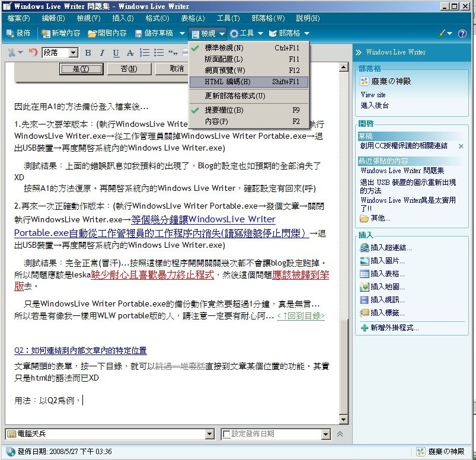Image resolution: width=476 pixels, height=460 pixels.
Task: Click the 進入後台 link
Action: [x=375, y=106]
